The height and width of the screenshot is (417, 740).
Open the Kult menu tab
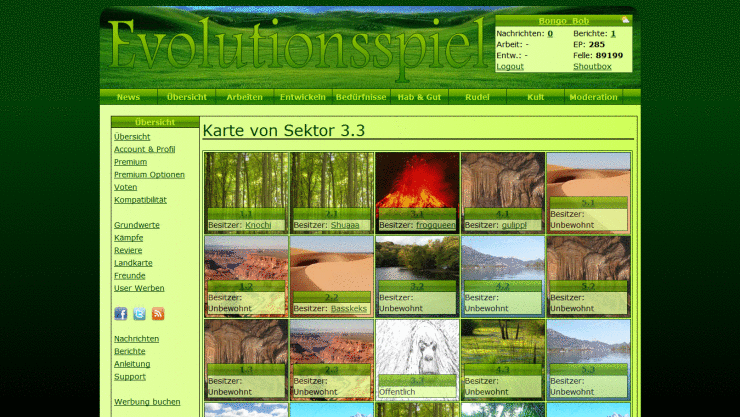tap(536, 97)
